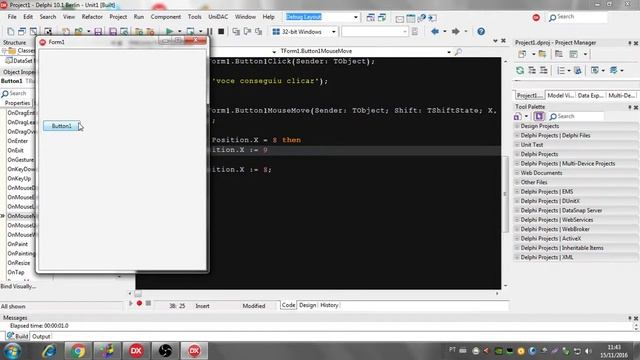Expand Delphi Projects | Delphi Files category
The width and height of the screenshot is (640, 360).
[517, 136]
